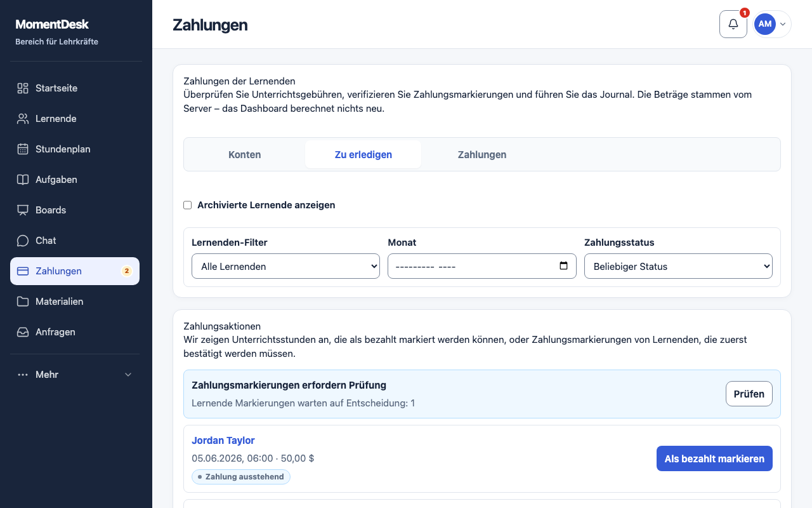812x508 pixels.
Task: Click the 'Zahlungsaktionen' section heading
Action: click(x=222, y=326)
